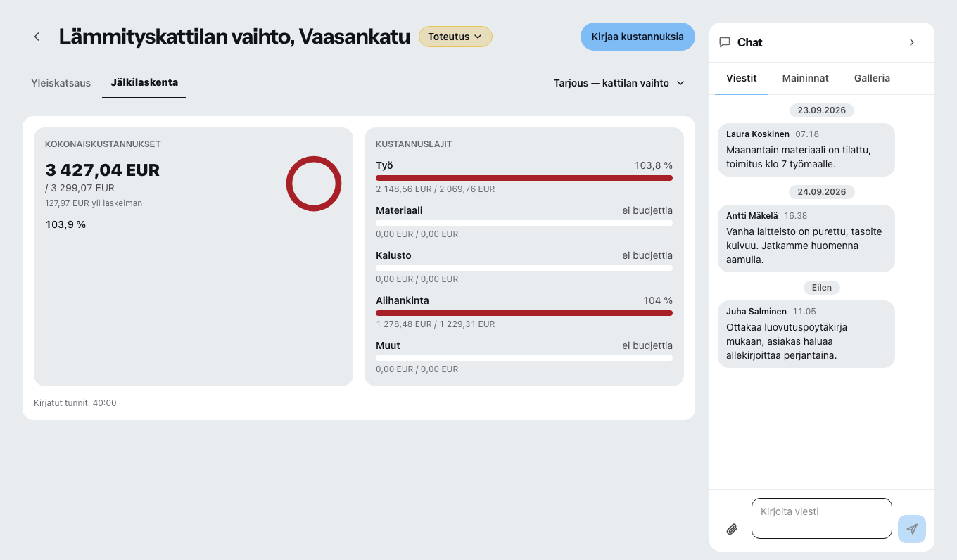Viewport: 957px width, 560px height.
Task: Click Laura Koskinen's chat message
Action: click(806, 150)
